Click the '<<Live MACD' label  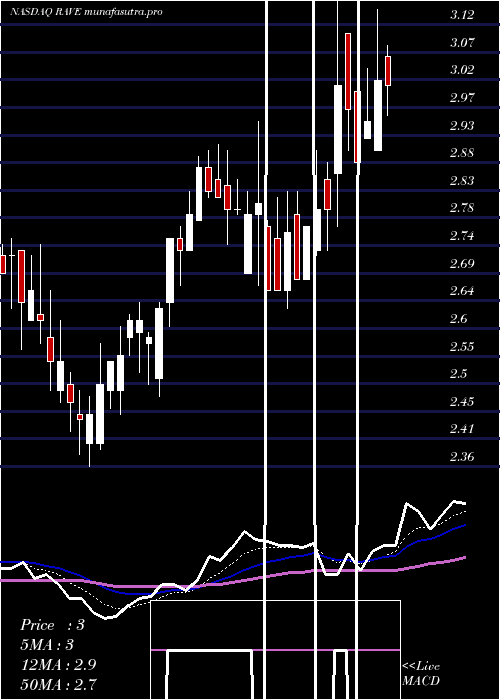tap(421, 674)
